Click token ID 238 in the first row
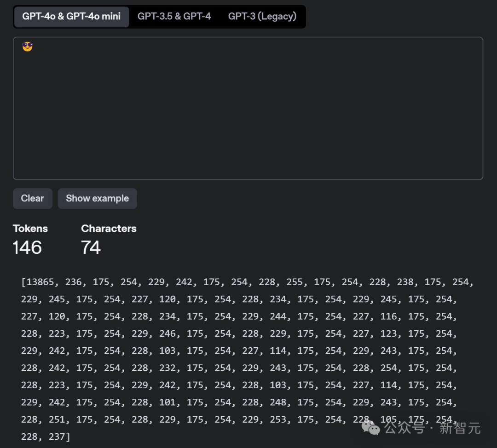 tap(405, 282)
